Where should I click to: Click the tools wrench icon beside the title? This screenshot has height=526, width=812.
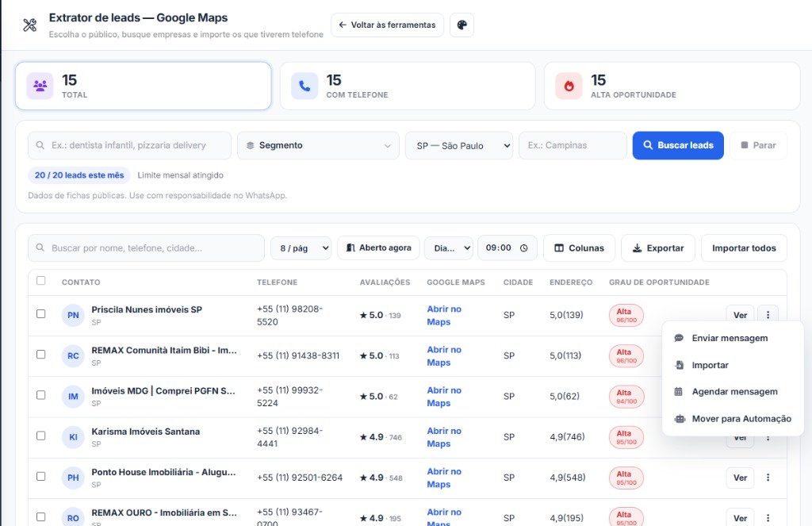pyautogui.click(x=29, y=25)
